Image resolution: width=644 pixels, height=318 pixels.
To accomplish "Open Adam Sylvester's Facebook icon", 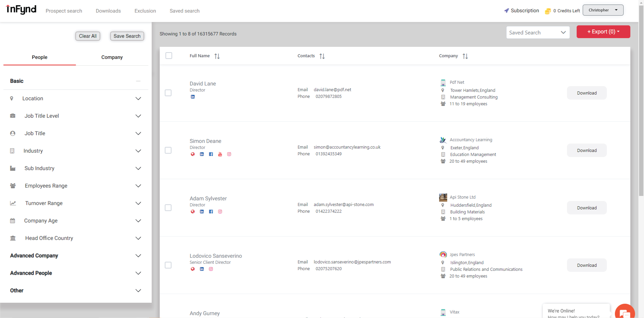I will pyautogui.click(x=211, y=212).
